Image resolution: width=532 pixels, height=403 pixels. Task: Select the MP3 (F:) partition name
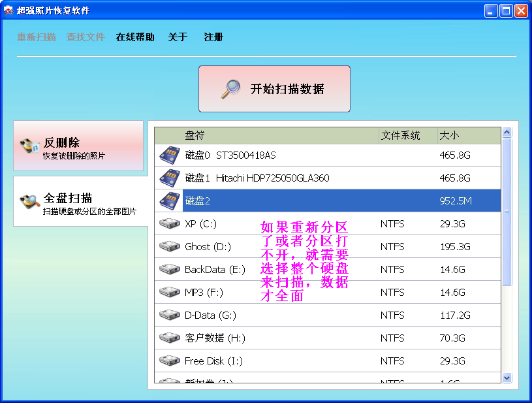click(204, 293)
